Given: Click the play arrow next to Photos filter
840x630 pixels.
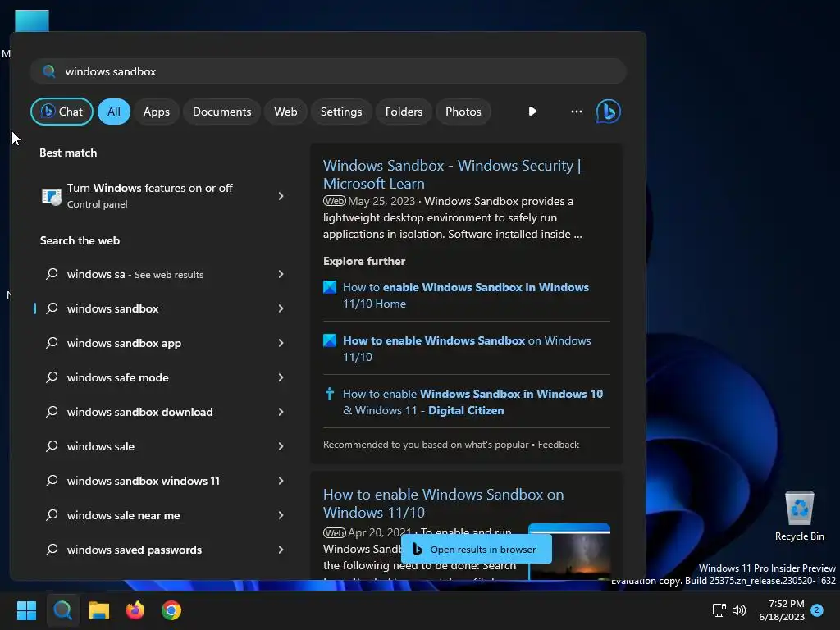Looking at the screenshot, I should (532, 112).
